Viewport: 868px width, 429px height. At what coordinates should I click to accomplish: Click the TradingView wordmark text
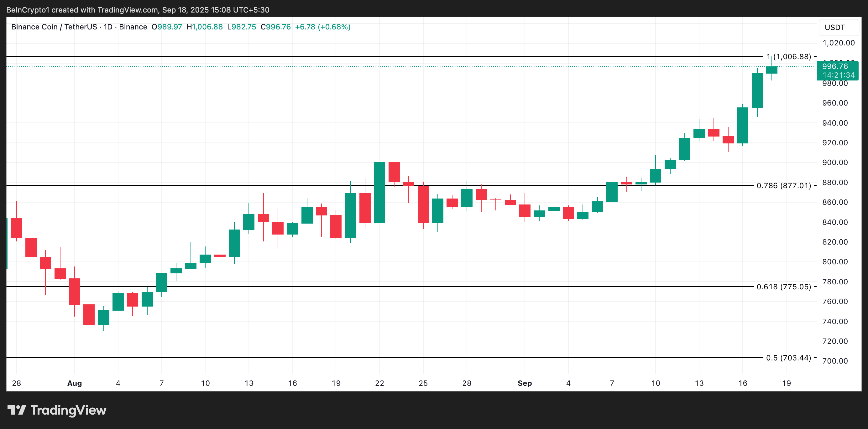click(x=68, y=410)
